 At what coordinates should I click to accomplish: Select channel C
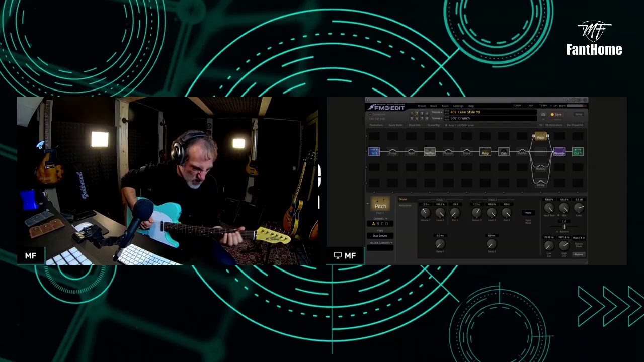tap(383, 224)
